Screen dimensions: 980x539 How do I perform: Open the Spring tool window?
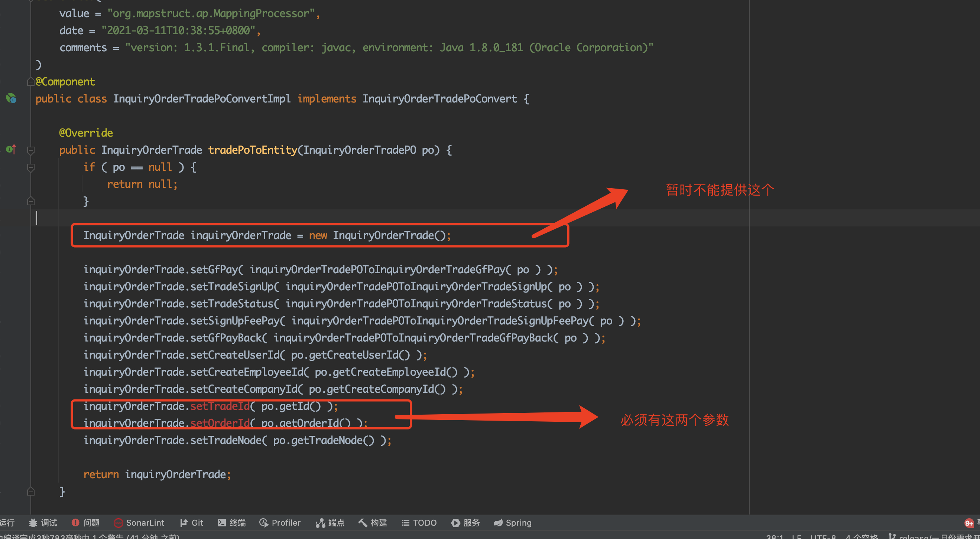[x=512, y=523]
